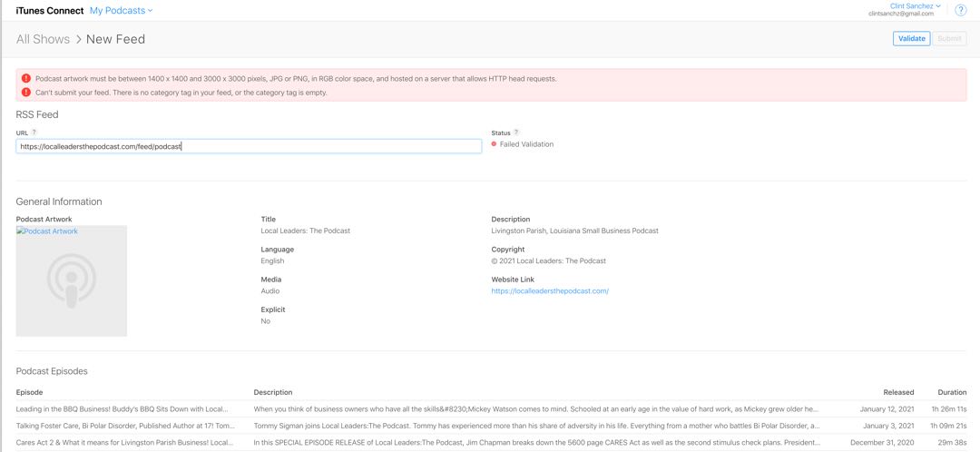Click the New Feed breadcrumb title
The width and height of the screenshot is (980, 452).
click(115, 39)
